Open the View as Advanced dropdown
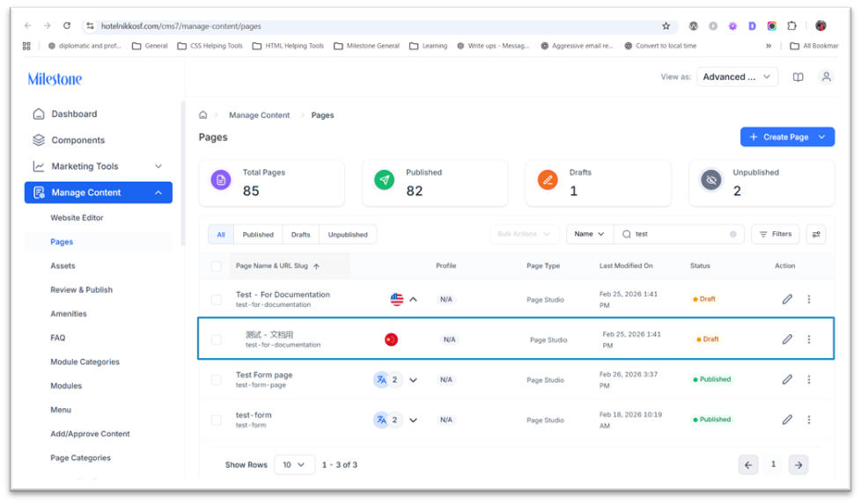 click(x=737, y=77)
